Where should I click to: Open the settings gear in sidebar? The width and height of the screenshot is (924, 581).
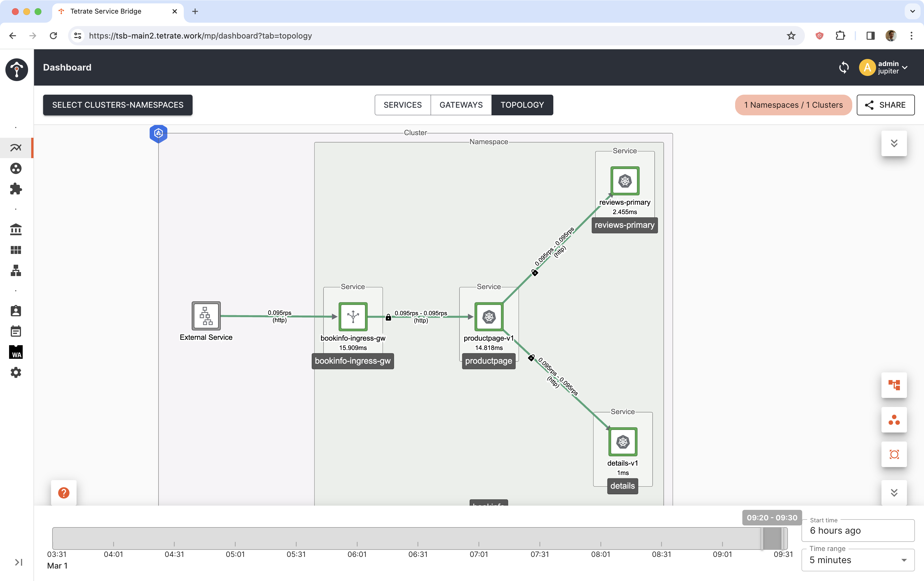[16, 372]
